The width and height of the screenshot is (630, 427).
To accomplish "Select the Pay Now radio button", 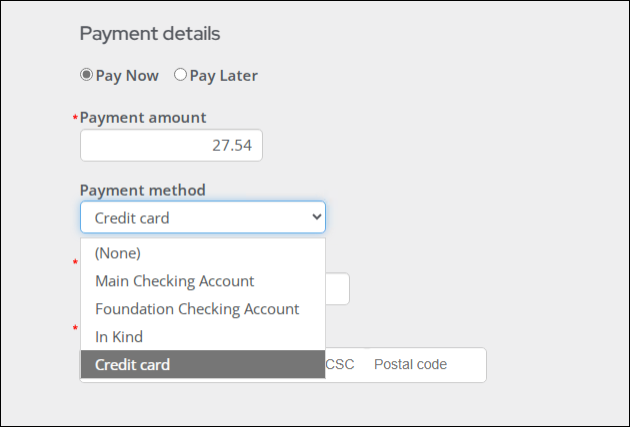I will tap(86, 75).
